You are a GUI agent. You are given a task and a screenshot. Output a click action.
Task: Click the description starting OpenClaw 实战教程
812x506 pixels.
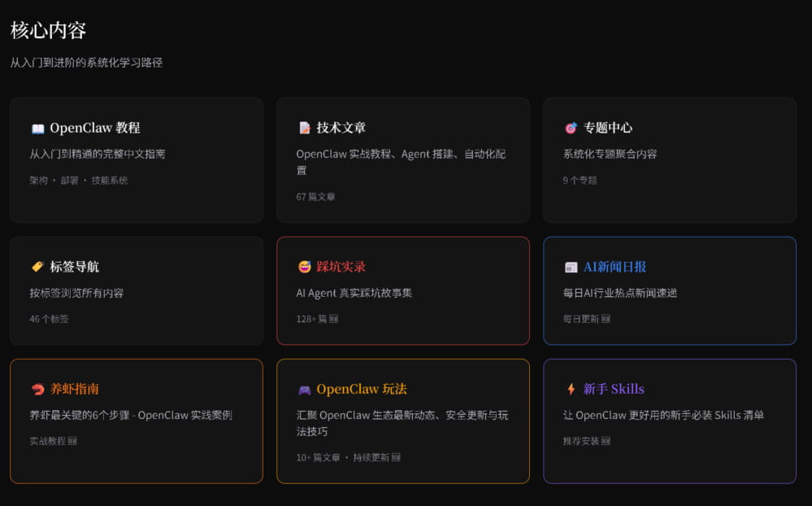[401, 162]
